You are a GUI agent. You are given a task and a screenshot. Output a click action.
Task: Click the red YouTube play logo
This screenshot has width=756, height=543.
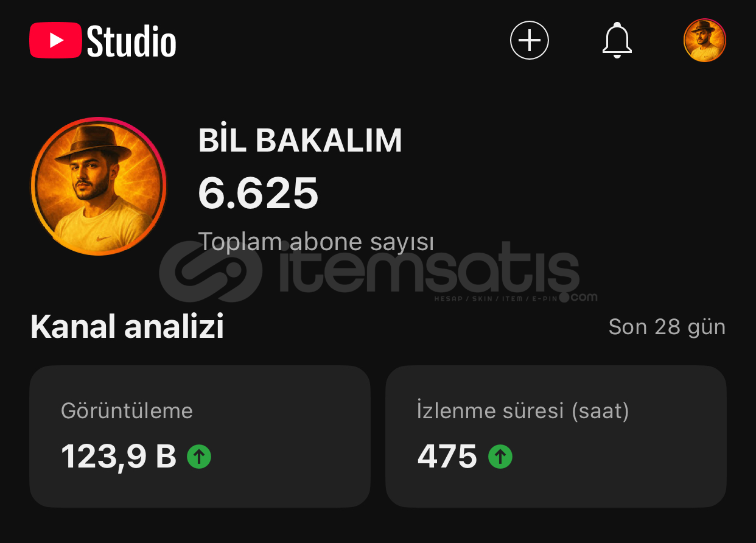tap(55, 40)
